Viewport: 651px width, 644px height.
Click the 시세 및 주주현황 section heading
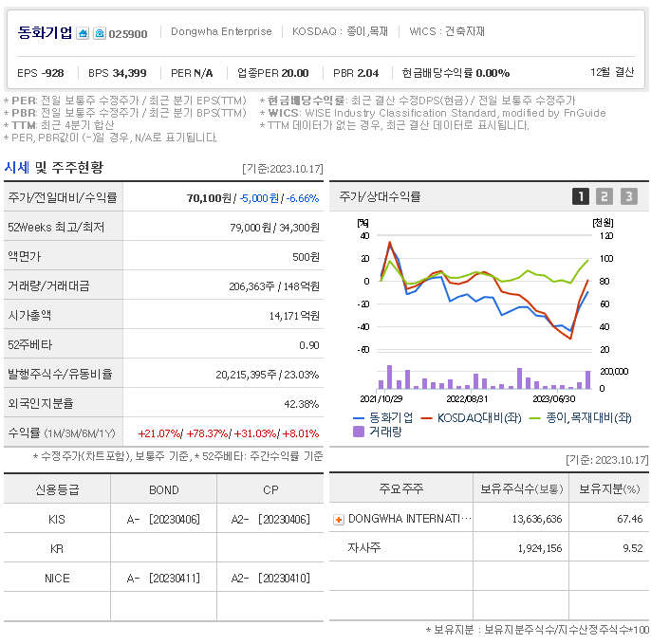(x=53, y=168)
